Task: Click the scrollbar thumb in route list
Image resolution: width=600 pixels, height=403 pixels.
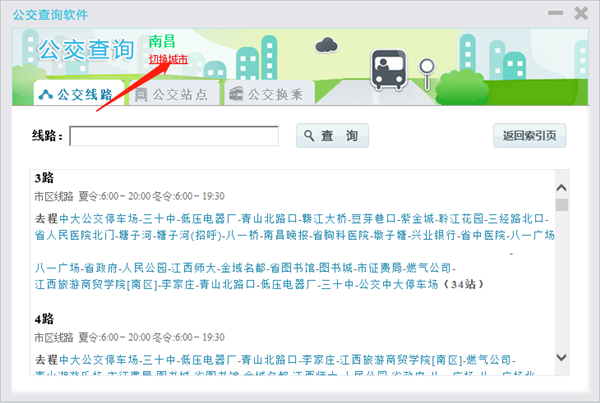Action: pyautogui.click(x=562, y=205)
